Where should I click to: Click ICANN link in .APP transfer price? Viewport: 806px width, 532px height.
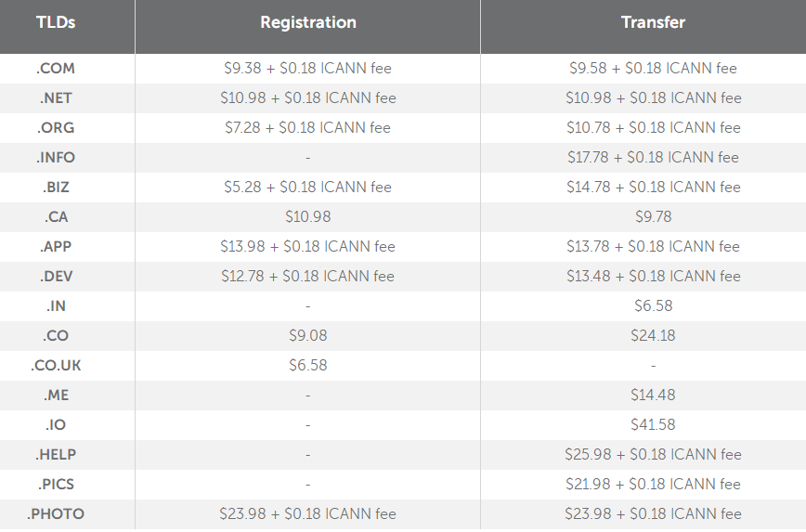pos(692,246)
